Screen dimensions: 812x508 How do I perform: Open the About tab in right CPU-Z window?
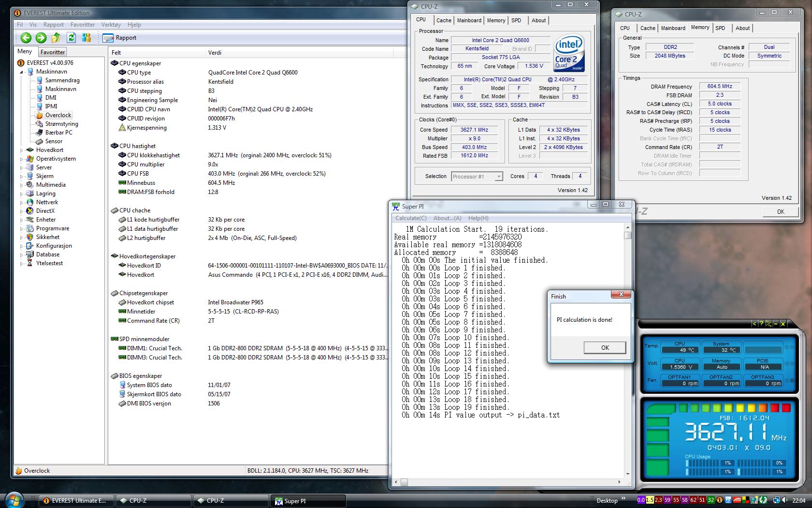[743, 28]
